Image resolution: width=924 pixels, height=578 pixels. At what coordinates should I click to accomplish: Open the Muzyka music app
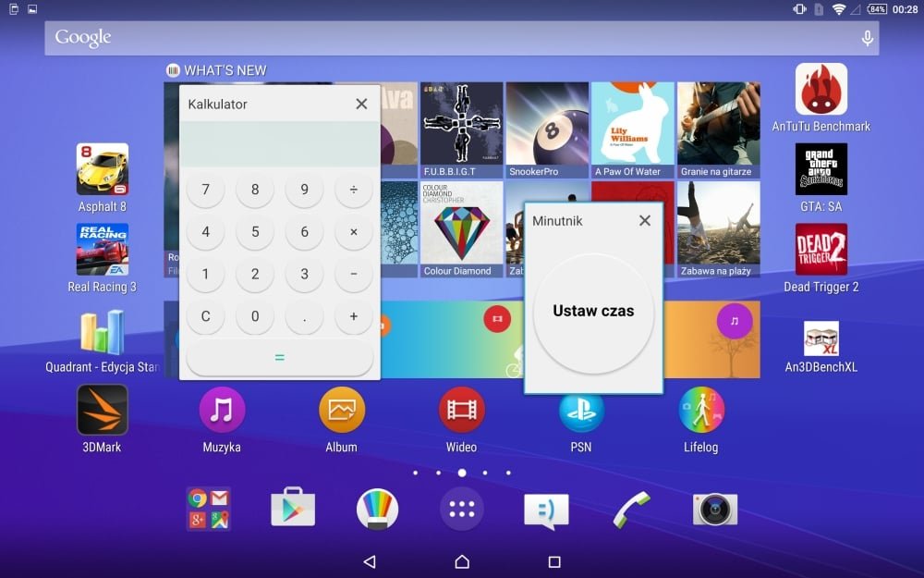(x=222, y=410)
